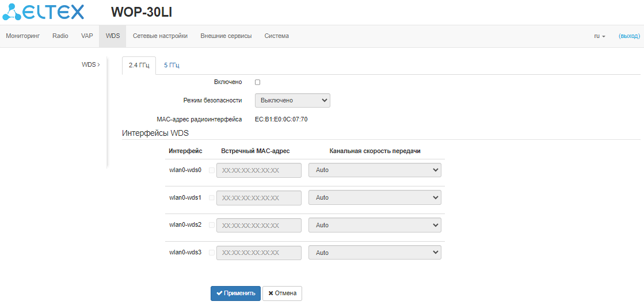Switch to the 5 ГГц tab
The image size is (644, 305).
pos(172,66)
